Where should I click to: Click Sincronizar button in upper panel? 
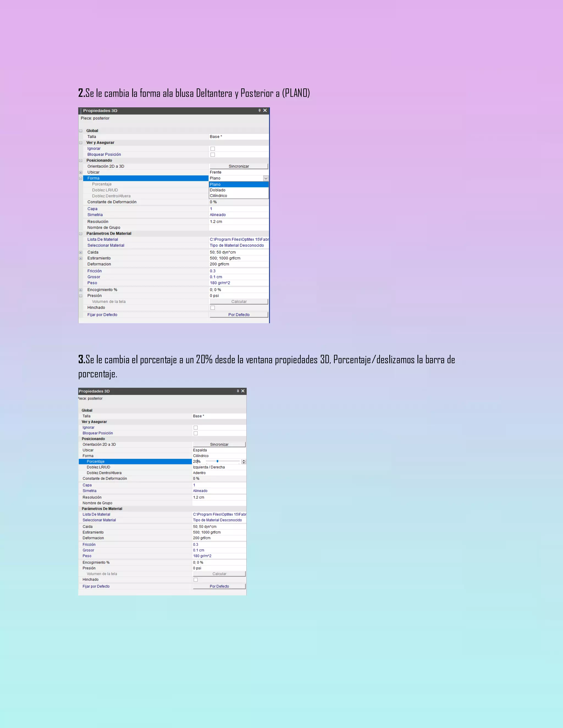pyautogui.click(x=239, y=166)
